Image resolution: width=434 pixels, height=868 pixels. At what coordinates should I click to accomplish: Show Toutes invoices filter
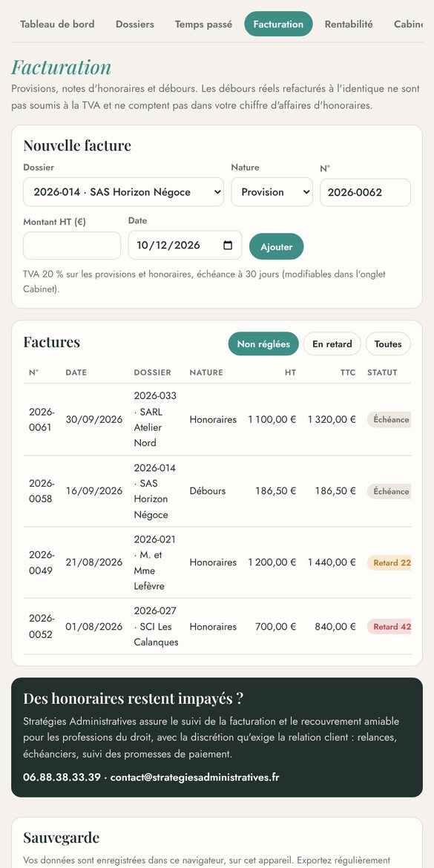pos(388,343)
